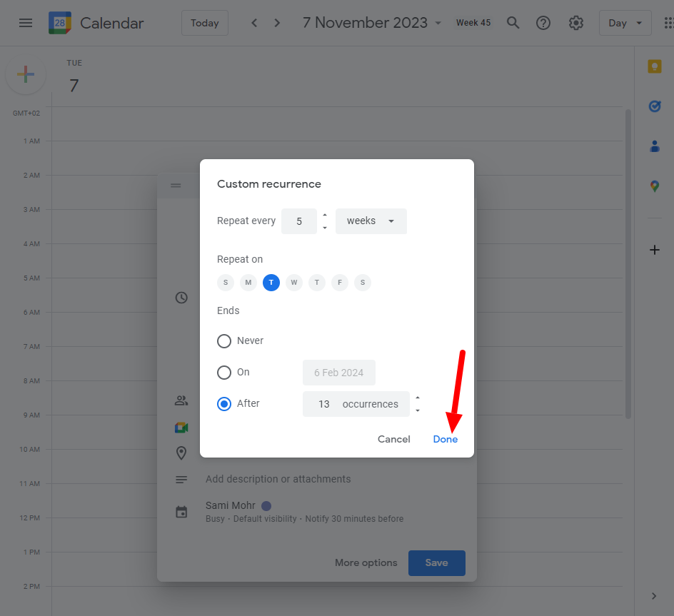Open the Tasks side panel
Viewport: 674px width, 616px height.
655,106
